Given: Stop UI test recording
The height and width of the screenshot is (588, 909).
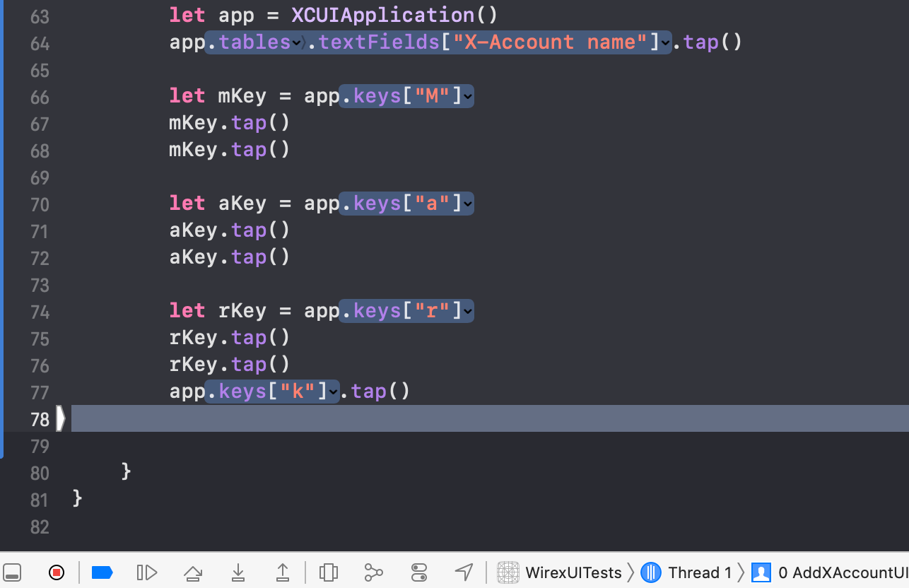Looking at the screenshot, I should pos(57,572).
